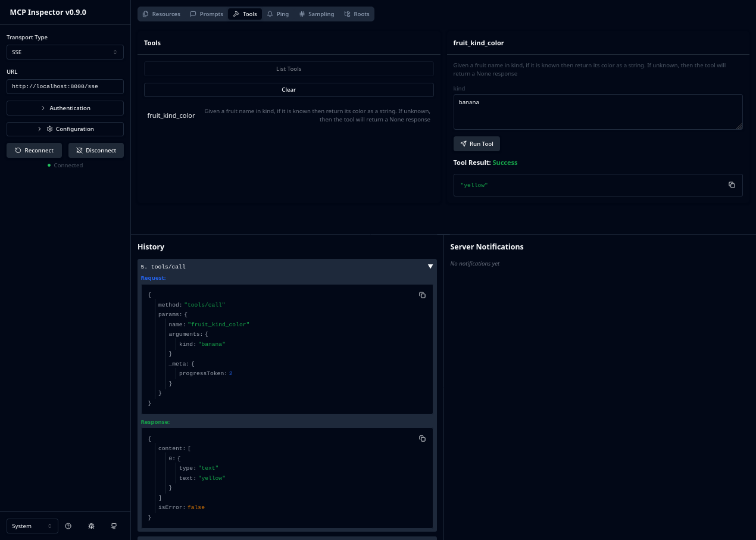Focus the kind textarea containing banana
Screen dimensions: 756x540
[598, 112]
